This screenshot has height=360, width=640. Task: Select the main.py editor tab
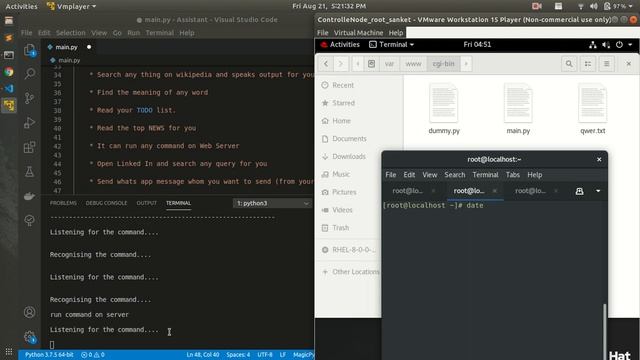click(x=69, y=47)
